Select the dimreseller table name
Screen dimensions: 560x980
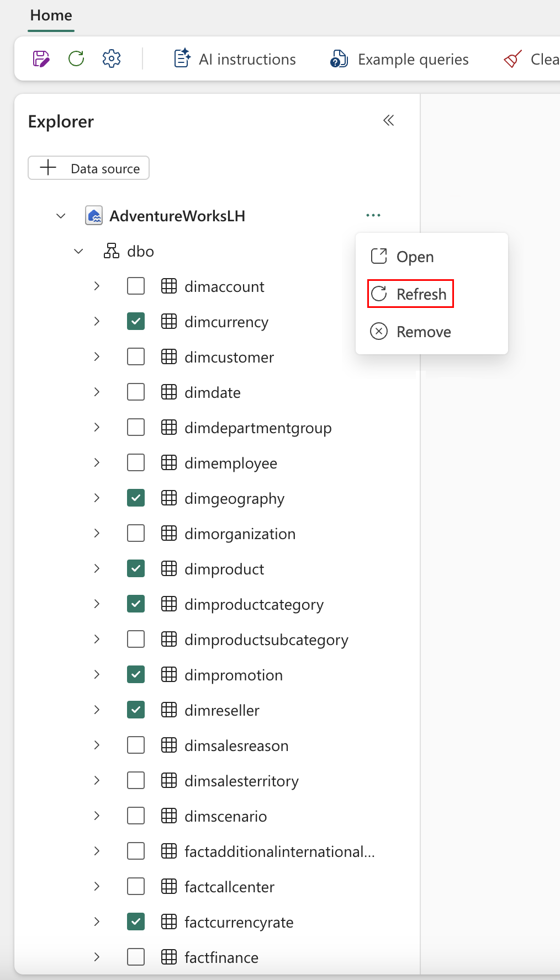click(222, 710)
